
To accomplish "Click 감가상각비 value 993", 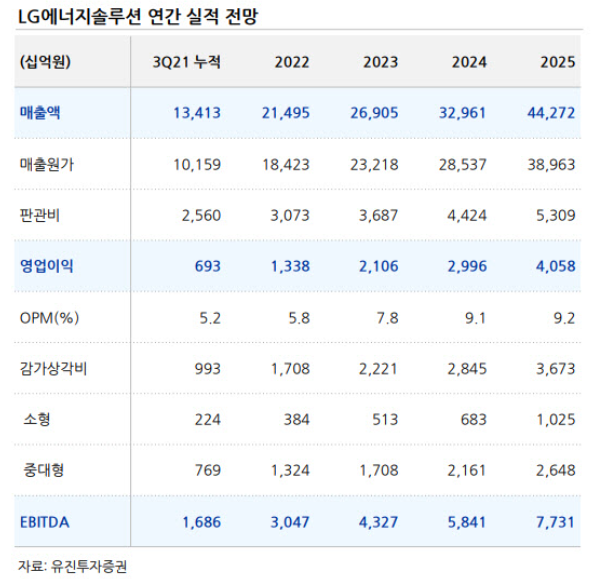I will (208, 369).
